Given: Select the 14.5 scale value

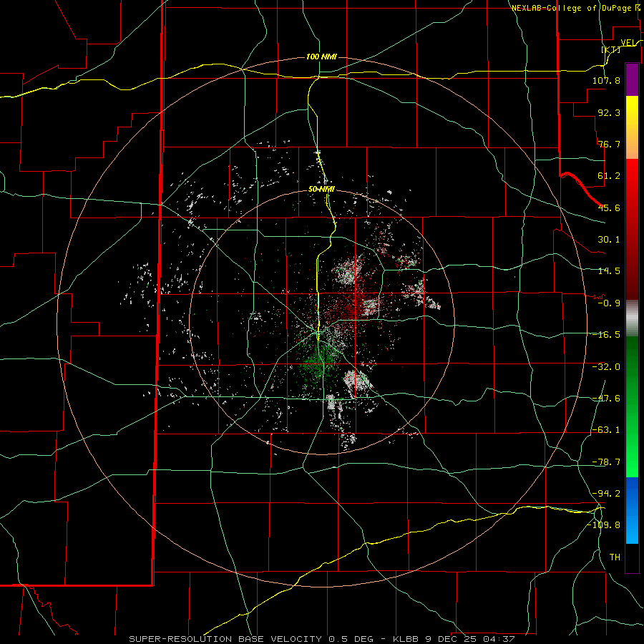Looking at the screenshot, I should pos(609,271).
